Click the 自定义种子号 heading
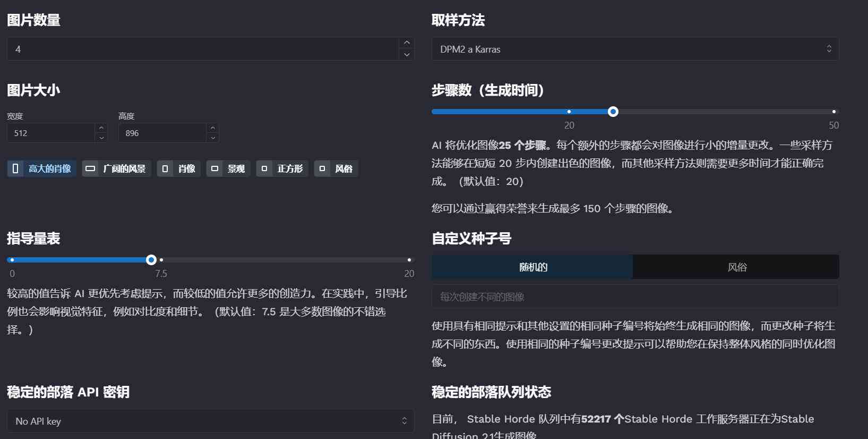The height and width of the screenshot is (439, 868). coord(471,238)
